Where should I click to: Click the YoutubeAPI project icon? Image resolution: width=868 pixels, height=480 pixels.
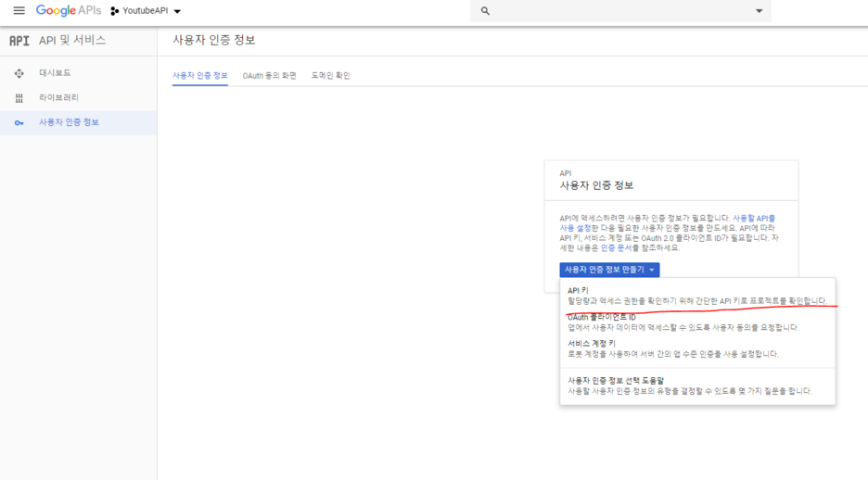[x=115, y=11]
